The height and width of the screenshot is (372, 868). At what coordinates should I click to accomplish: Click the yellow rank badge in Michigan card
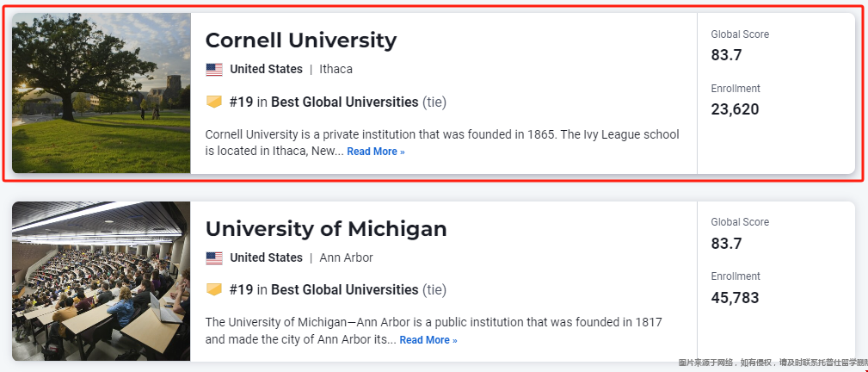(213, 290)
